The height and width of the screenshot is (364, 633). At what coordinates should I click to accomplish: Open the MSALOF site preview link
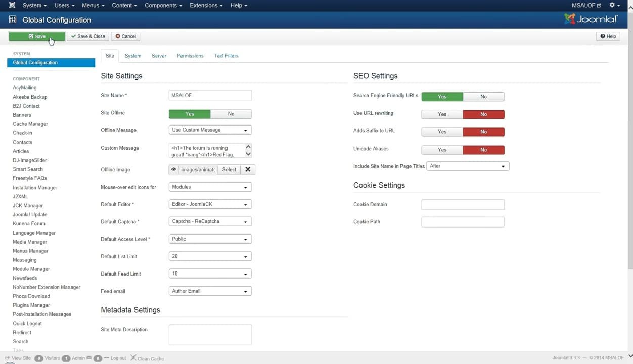tap(586, 5)
